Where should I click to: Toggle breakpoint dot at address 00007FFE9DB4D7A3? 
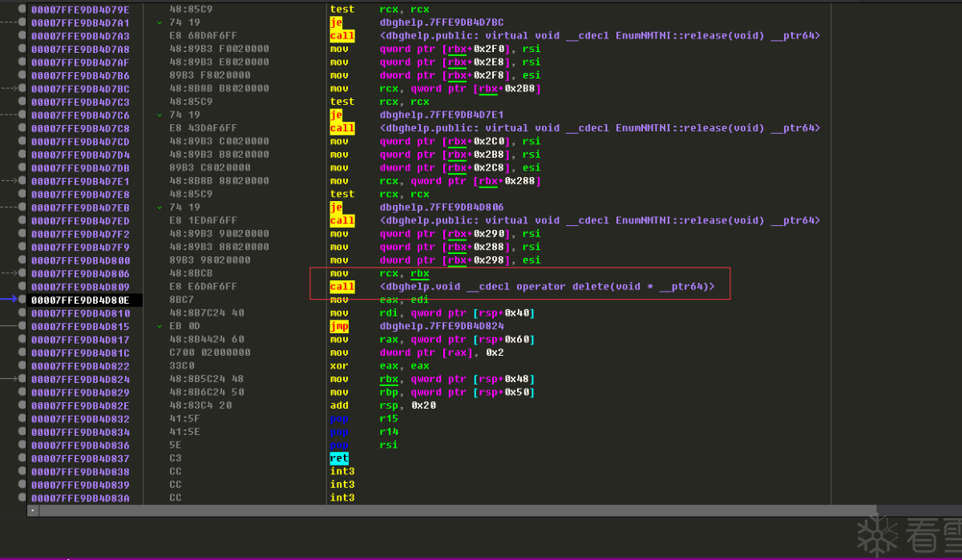(x=22, y=36)
